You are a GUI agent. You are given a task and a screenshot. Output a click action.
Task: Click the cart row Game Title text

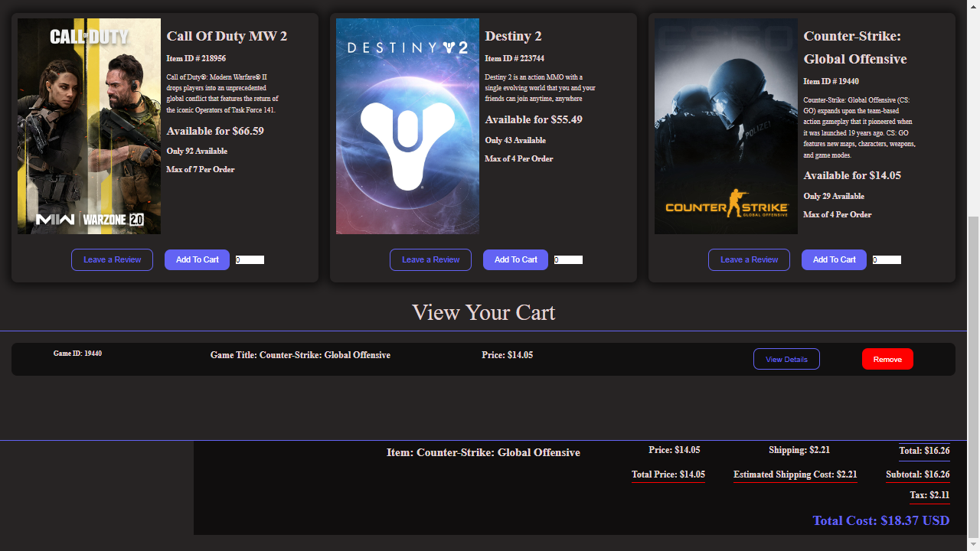tap(300, 355)
